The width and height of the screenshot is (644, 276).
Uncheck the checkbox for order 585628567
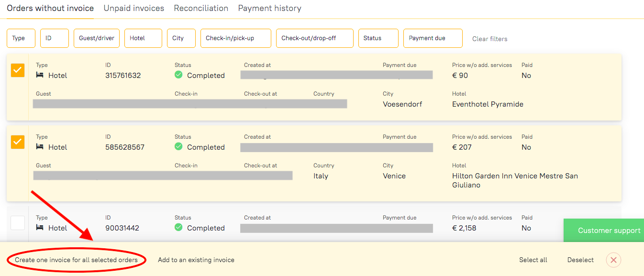click(18, 142)
